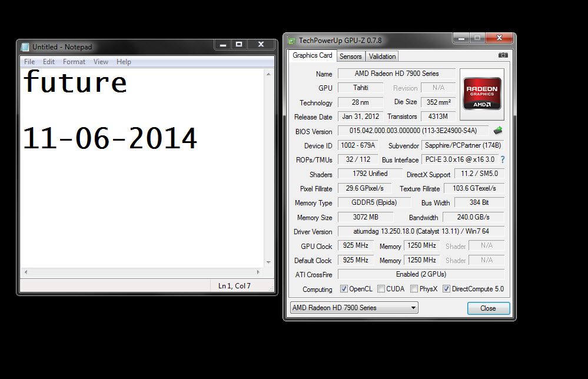This screenshot has width=588, height=379.
Task: Click the Radeon Graphics AMD logo
Action: click(482, 94)
